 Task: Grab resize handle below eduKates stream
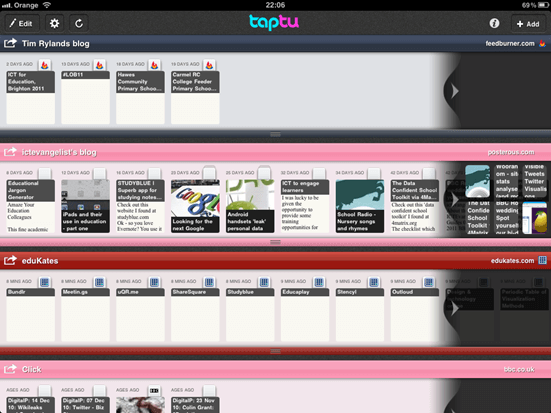276,351
